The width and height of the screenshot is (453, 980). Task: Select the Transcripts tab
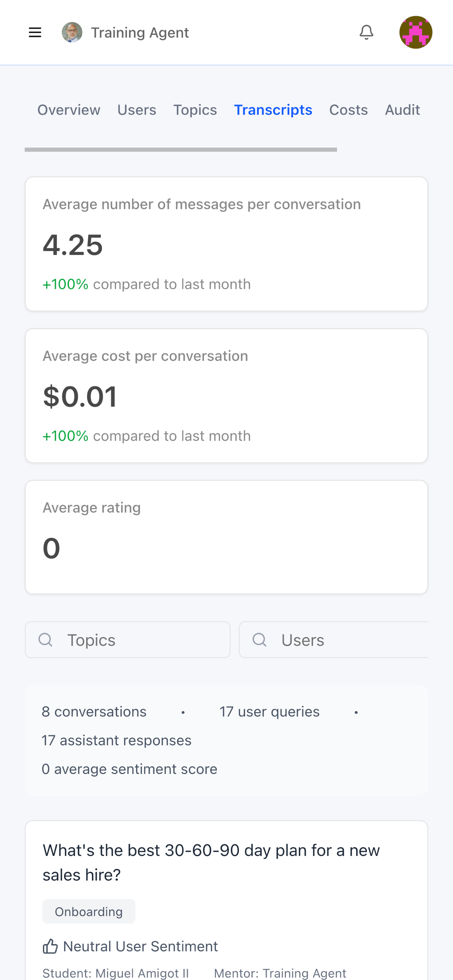pos(273,110)
